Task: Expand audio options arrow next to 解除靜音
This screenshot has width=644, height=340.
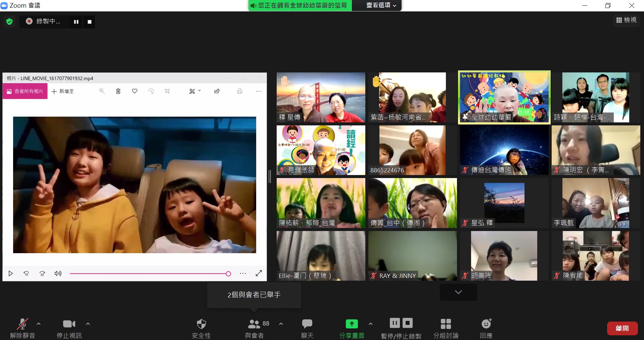Action: tap(39, 324)
